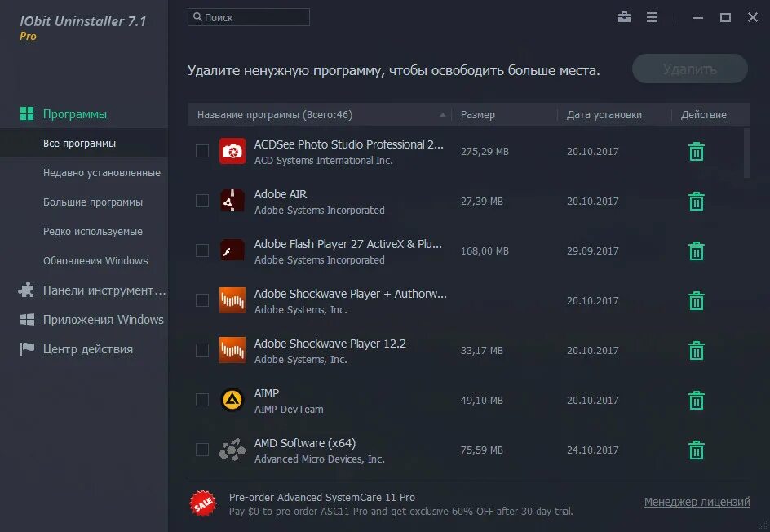Click the 275,29 MB size value
This screenshot has height=532, width=770.
pyautogui.click(x=485, y=151)
